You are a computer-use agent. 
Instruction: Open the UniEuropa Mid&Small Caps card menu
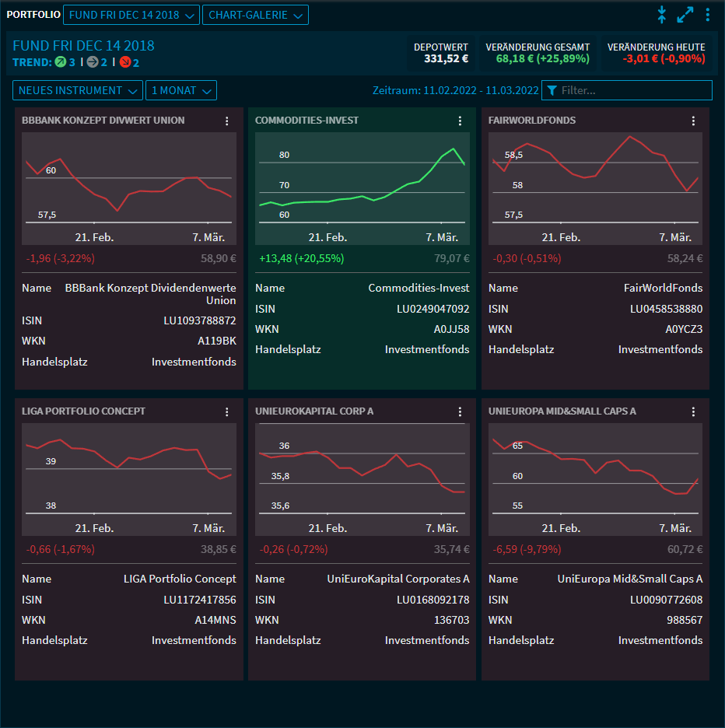coord(693,411)
